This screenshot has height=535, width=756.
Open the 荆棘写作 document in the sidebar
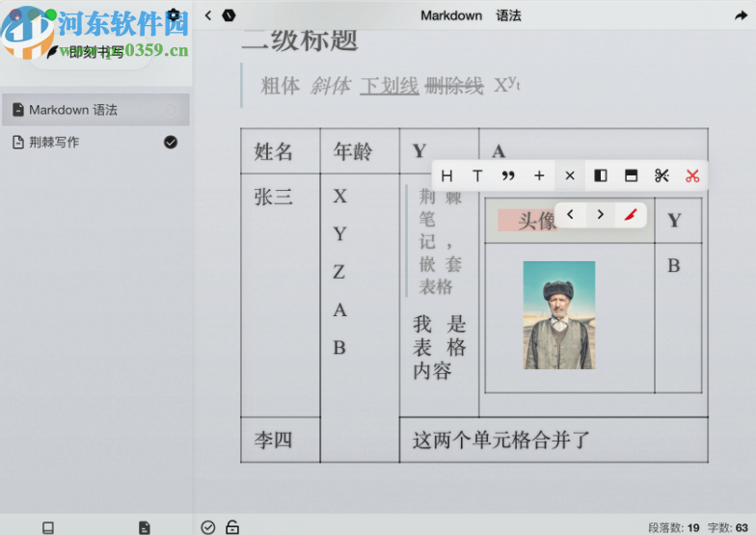[x=95, y=143]
